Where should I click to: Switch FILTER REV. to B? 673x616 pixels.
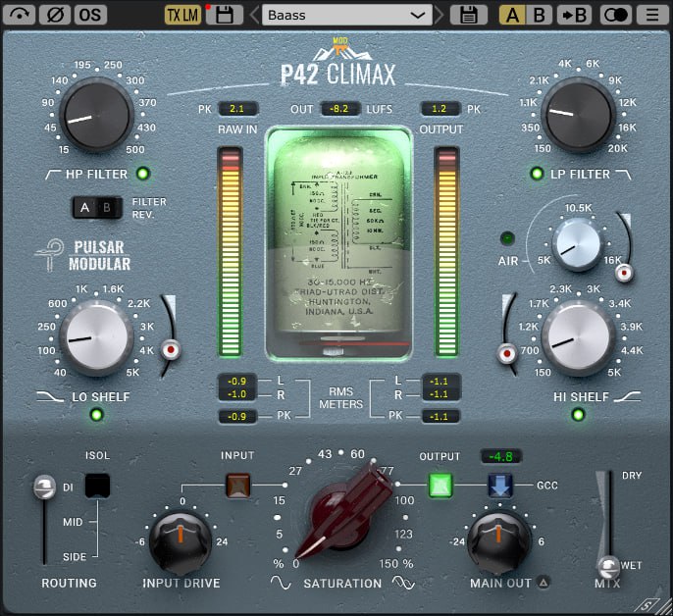pyautogui.click(x=107, y=208)
